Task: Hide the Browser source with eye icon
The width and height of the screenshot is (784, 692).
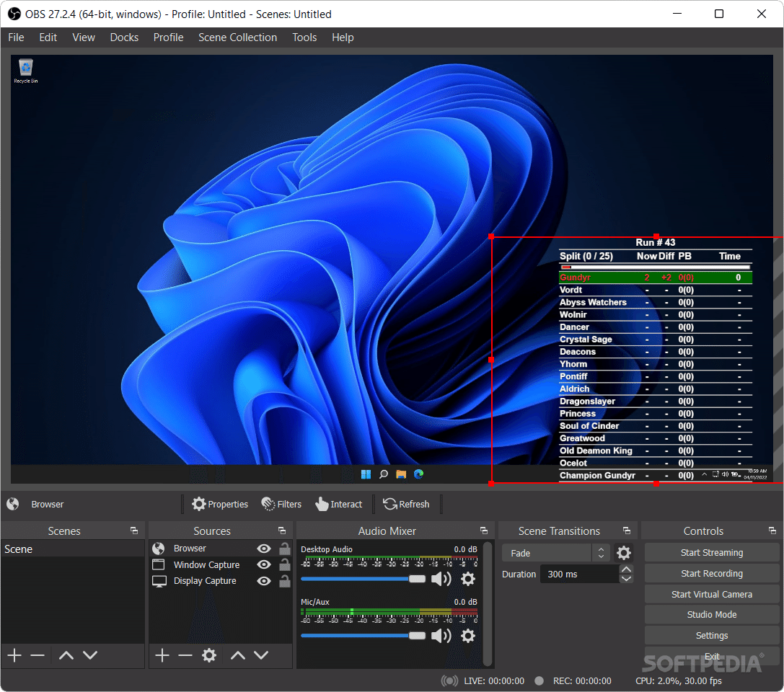Action: pos(264,549)
